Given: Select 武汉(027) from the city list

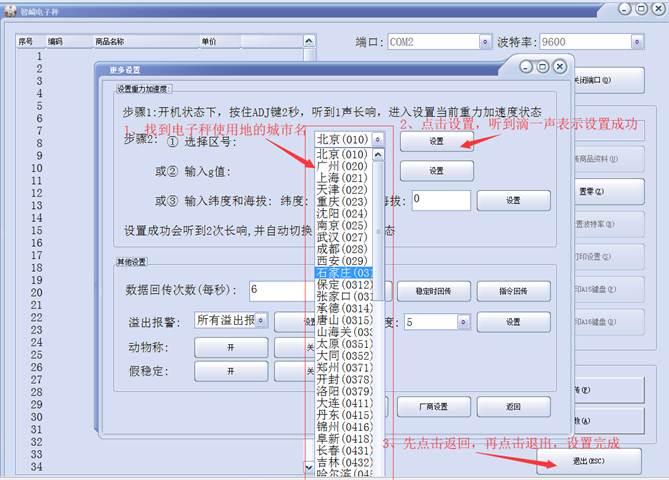Looking at the screenshot, I should tap(343, 237).
